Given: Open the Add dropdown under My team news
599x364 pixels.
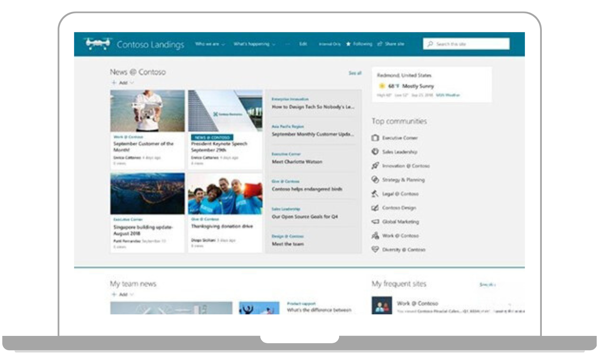Looking at the screenshot, I should click(x=123, y=294).
